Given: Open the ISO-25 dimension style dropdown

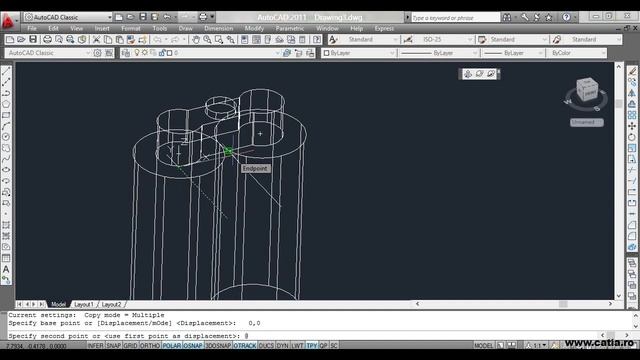Looking at the screenshot, I should click(445, 40).
